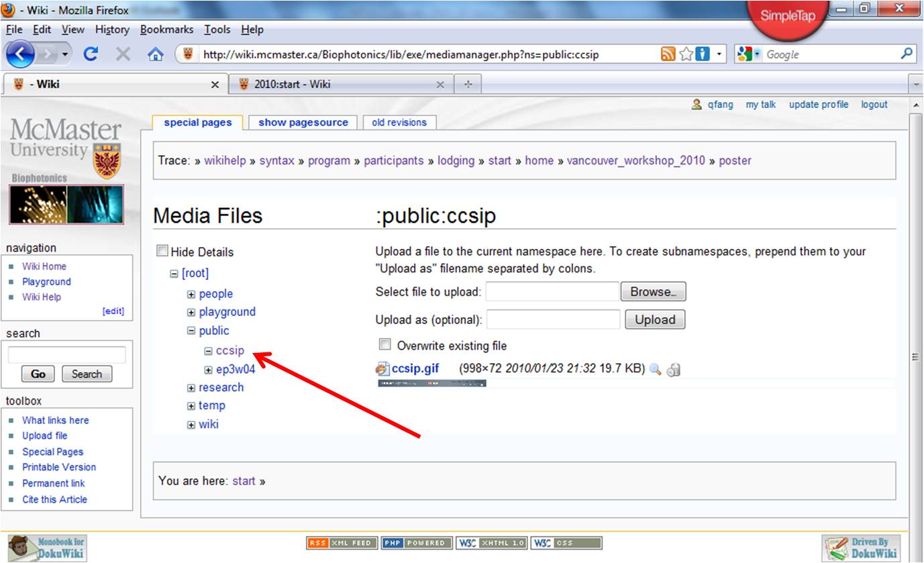924x563 pixels.
Task: Reload the page with the refresh icon
Action: 91,55
